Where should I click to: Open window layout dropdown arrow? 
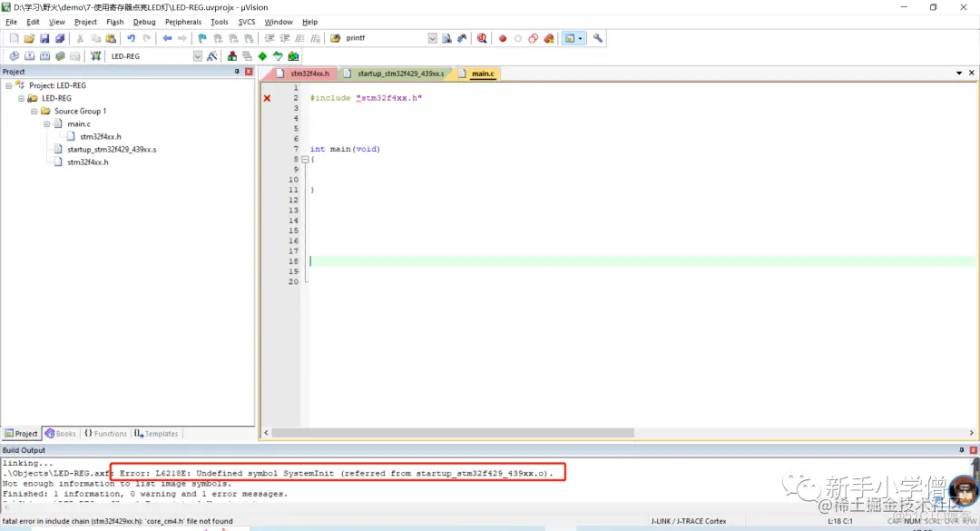pos(580,38)
